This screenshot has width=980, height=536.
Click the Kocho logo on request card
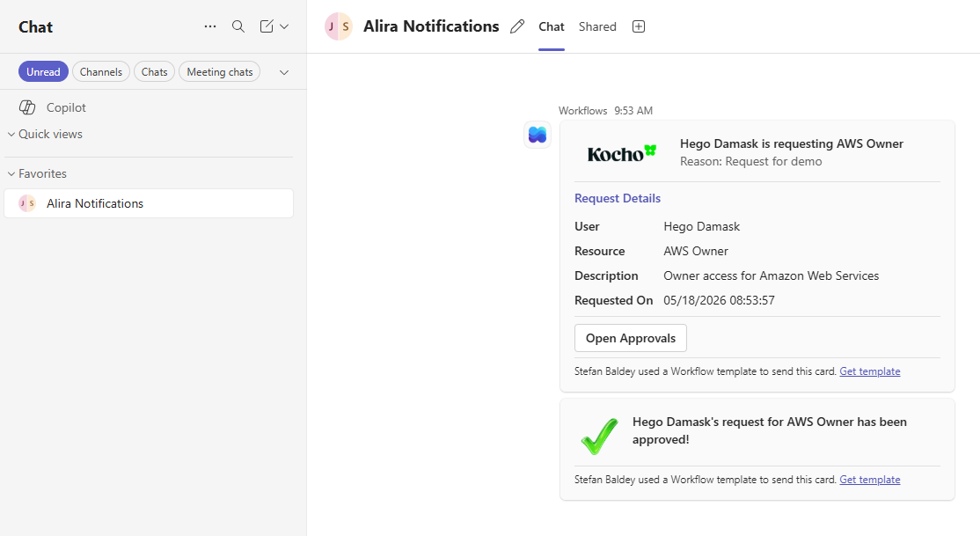coord(622,153)
